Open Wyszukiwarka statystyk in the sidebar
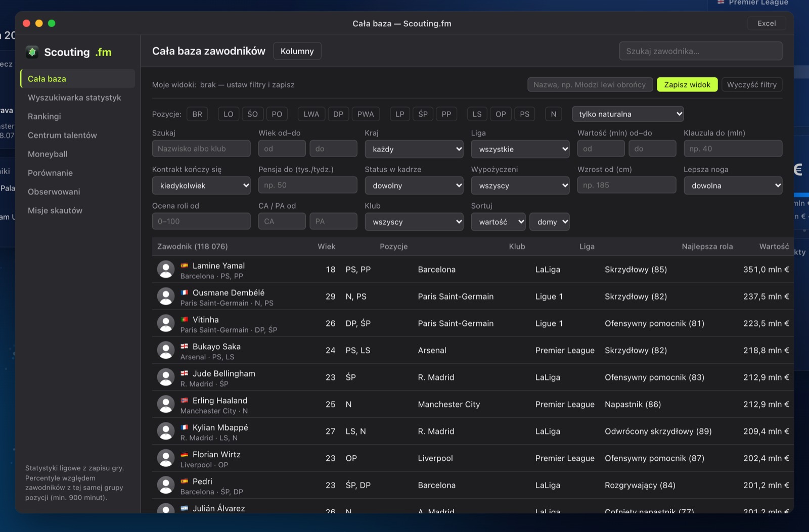This screenshot has width=809, height=532. click(x=78, y=98)
